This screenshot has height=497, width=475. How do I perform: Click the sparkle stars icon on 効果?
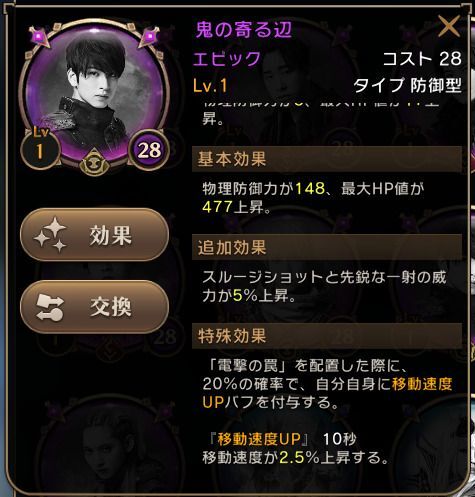coord(51,235)
